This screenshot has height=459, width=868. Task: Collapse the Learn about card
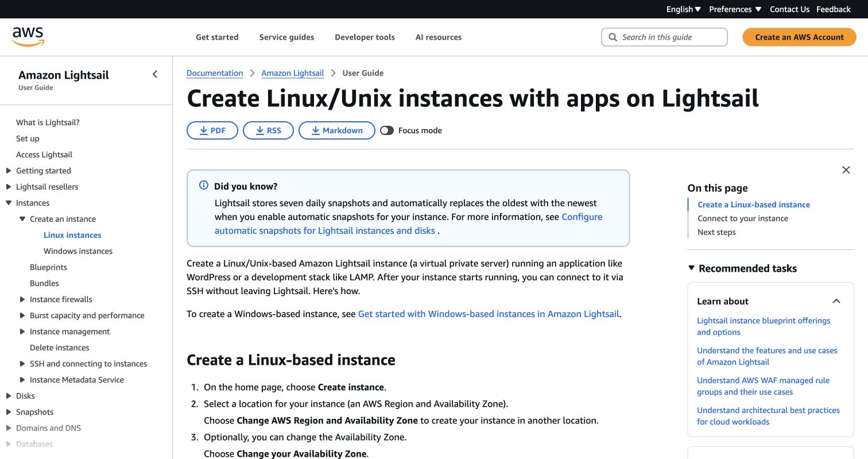(836, 301)
